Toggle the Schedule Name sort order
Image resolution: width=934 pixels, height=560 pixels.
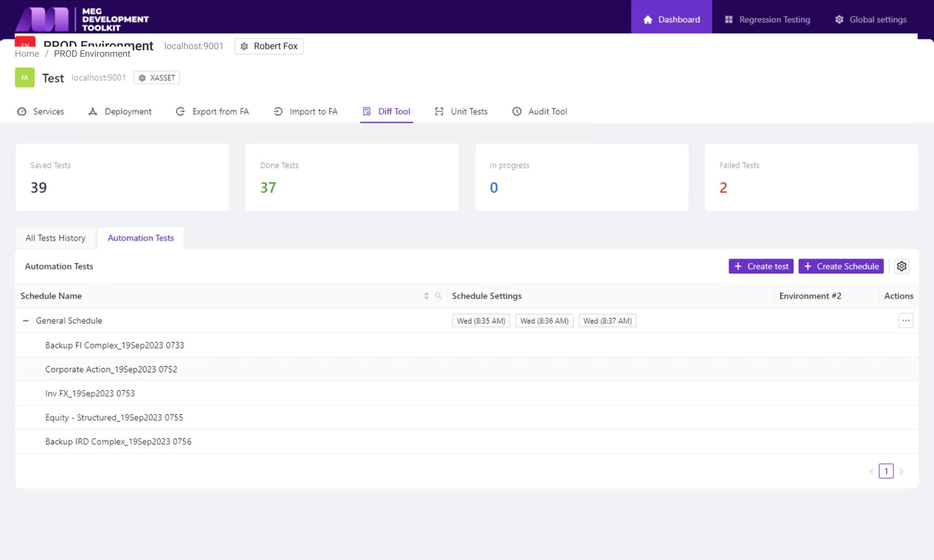pos(427,296)
